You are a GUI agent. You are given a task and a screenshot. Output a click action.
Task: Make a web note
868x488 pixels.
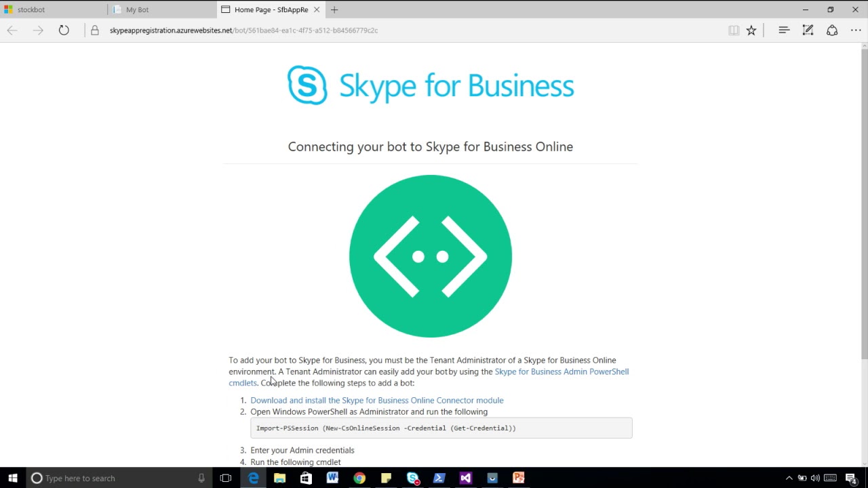point(808,30)
